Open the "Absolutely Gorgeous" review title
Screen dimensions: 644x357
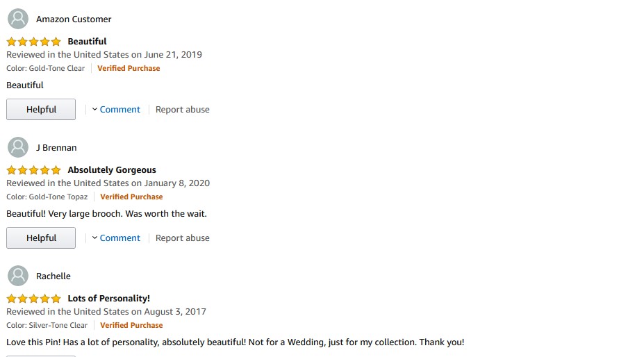click(x=112, y=170)
